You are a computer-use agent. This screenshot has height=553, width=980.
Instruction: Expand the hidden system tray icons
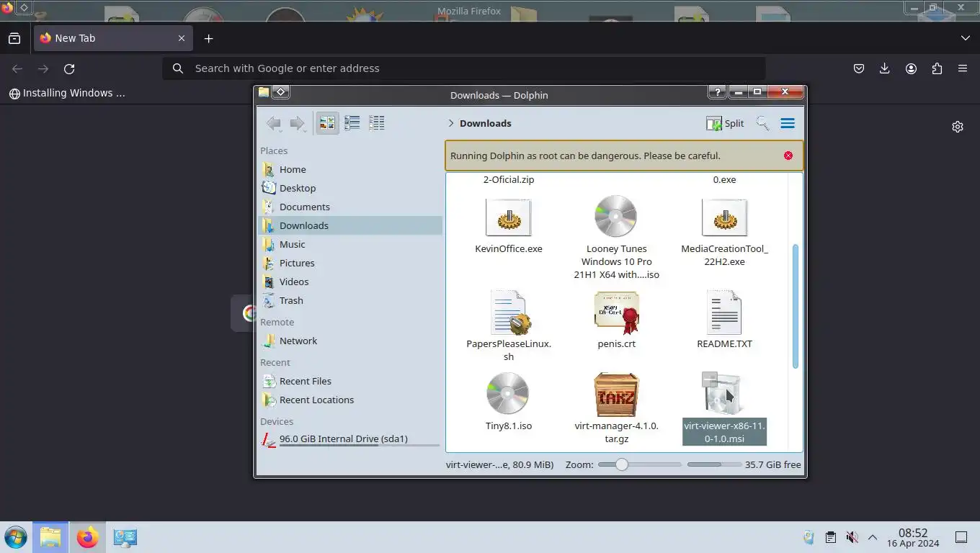tap(873, 537)
